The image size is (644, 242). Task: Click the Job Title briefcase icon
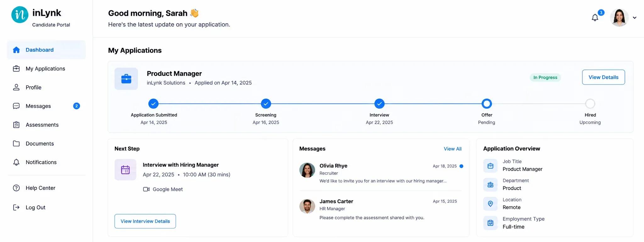pyautogui.click(x=491, y=166)
